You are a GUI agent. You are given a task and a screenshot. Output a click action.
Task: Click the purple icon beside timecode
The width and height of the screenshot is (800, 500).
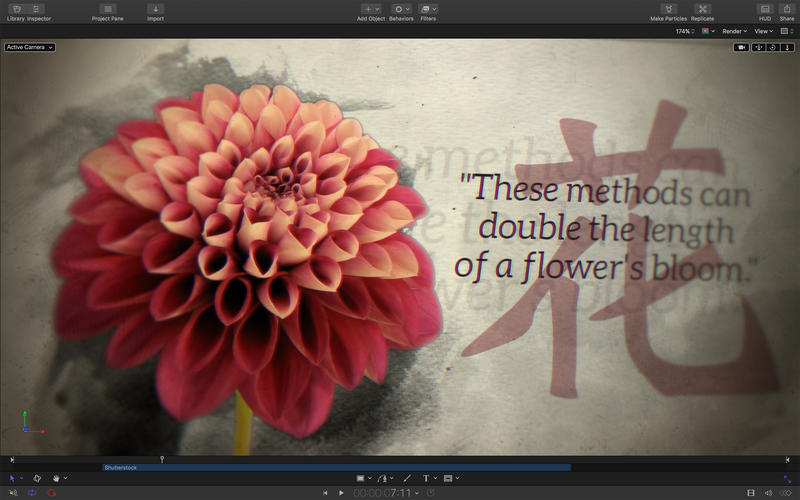point(431,492)
